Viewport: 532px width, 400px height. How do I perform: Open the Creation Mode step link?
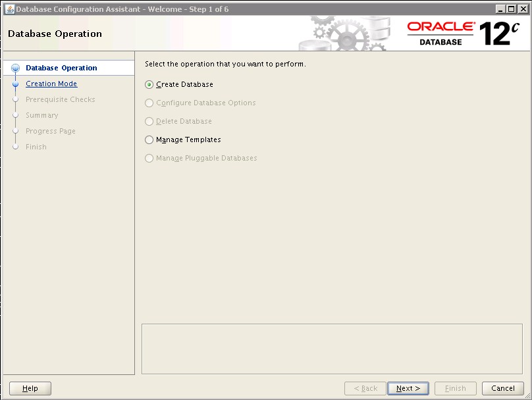(x=51, y=84)
